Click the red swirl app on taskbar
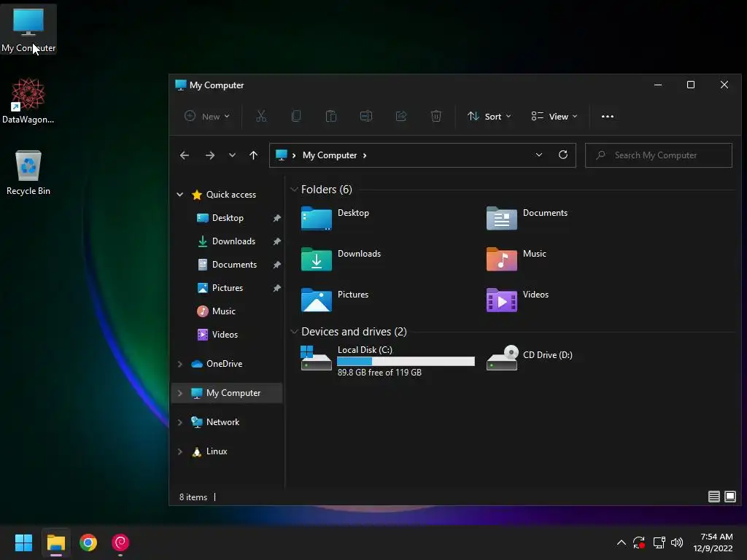 coord(120,542)
